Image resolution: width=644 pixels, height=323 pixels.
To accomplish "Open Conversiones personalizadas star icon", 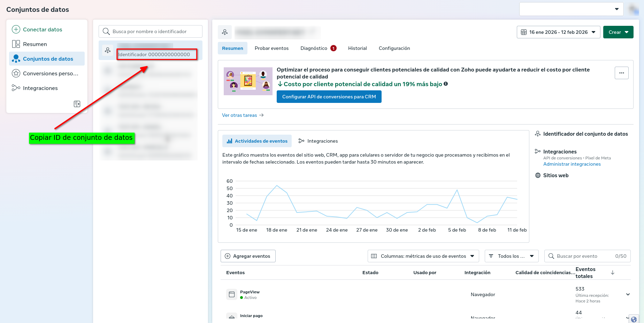I will [16, 73].
